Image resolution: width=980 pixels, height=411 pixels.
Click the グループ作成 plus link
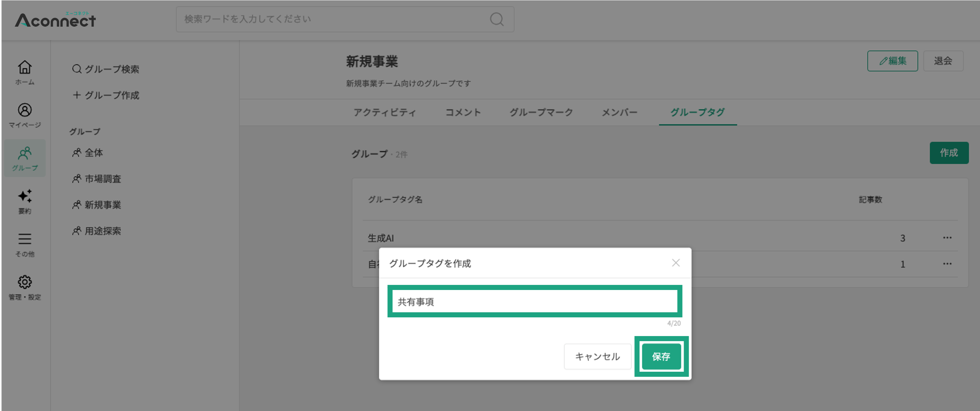[106, 95]
